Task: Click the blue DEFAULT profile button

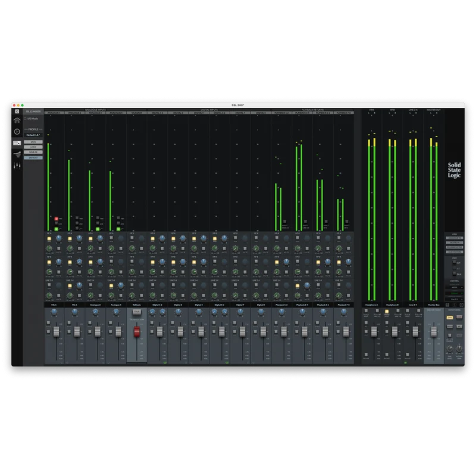Action: (33, 158)
